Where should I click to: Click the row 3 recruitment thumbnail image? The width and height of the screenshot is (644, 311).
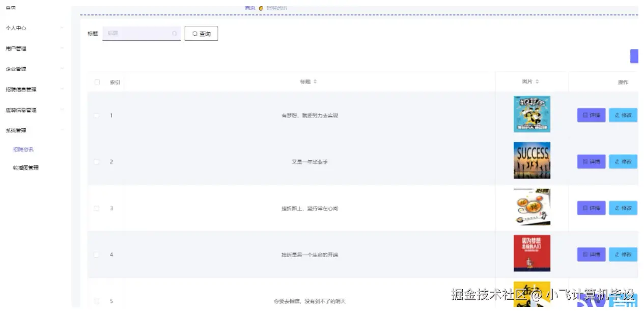[532, 207]
